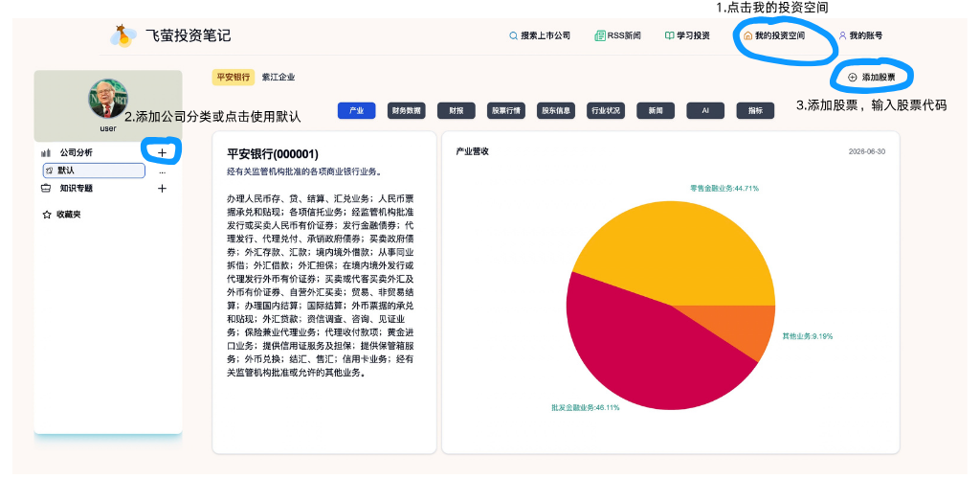The width and height of the screenshot is (980, 479).
Task: Open 我的账号 menu
Action: pyautogui.click(x=860, y=35)
